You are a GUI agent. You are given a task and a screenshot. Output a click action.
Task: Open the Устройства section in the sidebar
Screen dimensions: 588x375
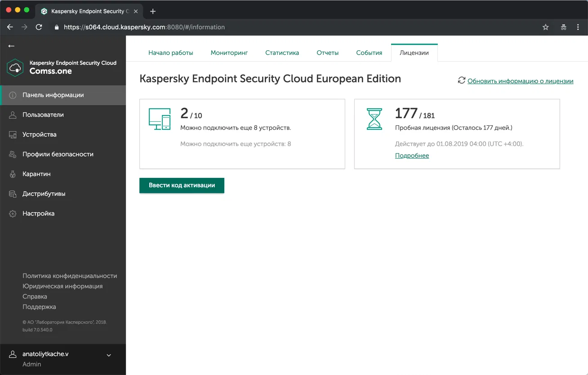click(43, 134)
